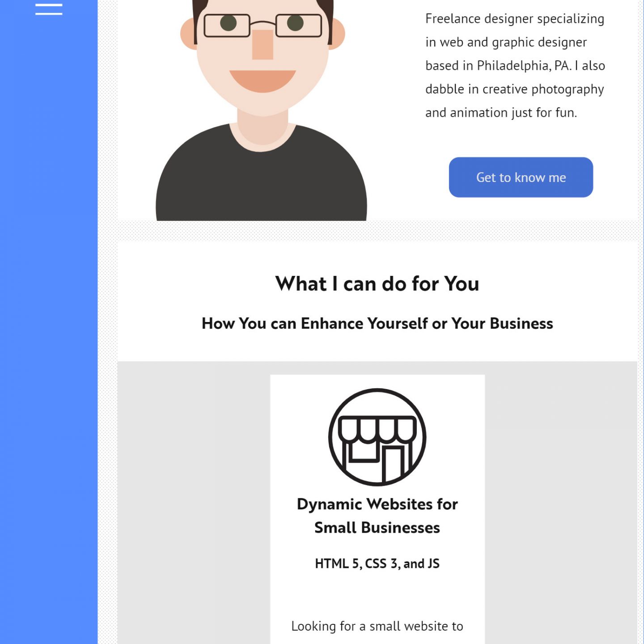
Task: Open the hamburger menu in blue sidebar
Action: (x=49, y=9)
